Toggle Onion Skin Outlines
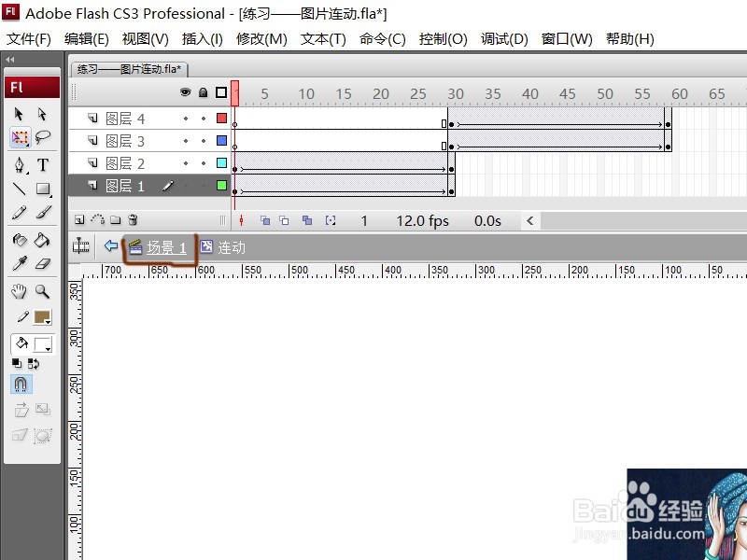The image size is (747, 560). click(284, 220)
